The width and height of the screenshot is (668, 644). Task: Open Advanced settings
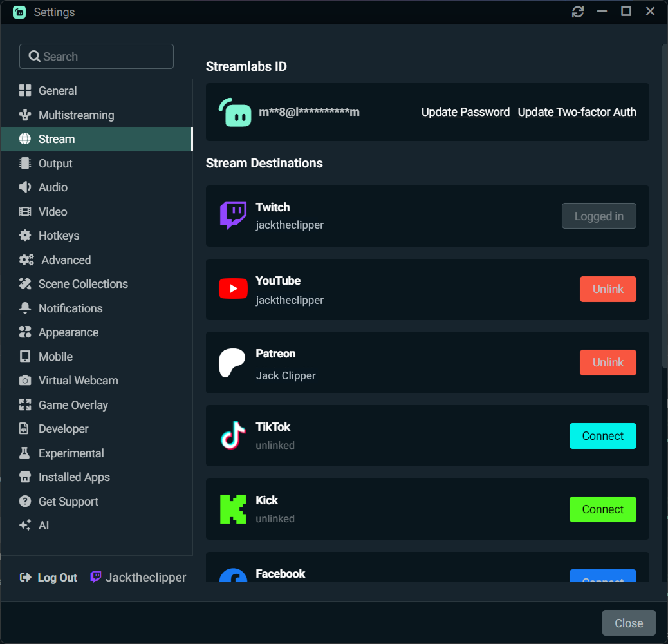(x=97, y=260)
